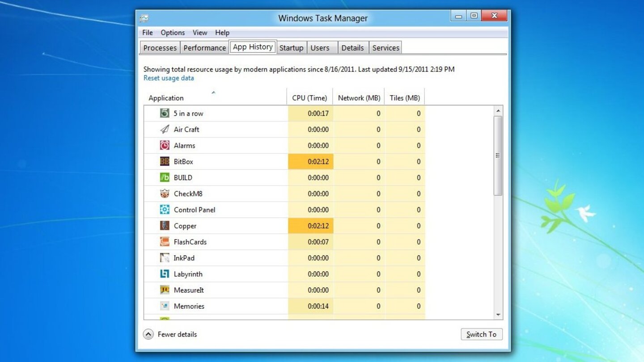The height and width of the screenshot is (362, 644).
Task: Select the CheckM8 app icon
Action: click(165, 194)
